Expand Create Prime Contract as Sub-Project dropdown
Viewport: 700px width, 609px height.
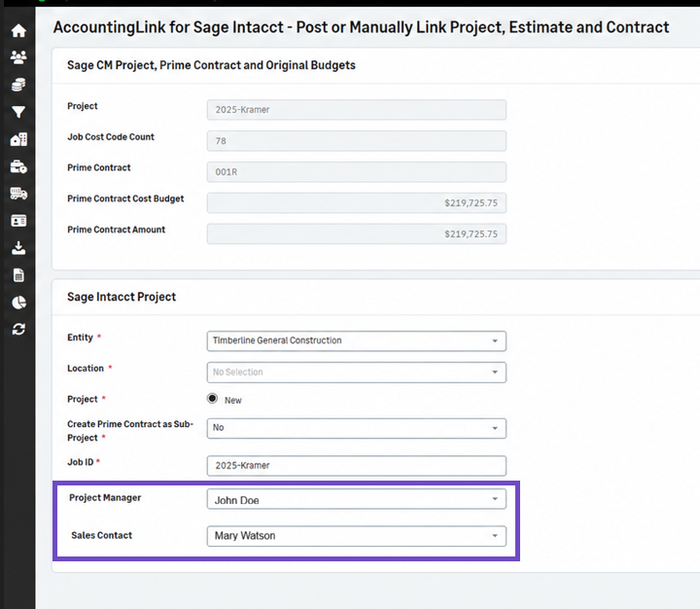[x=356, y=428]
